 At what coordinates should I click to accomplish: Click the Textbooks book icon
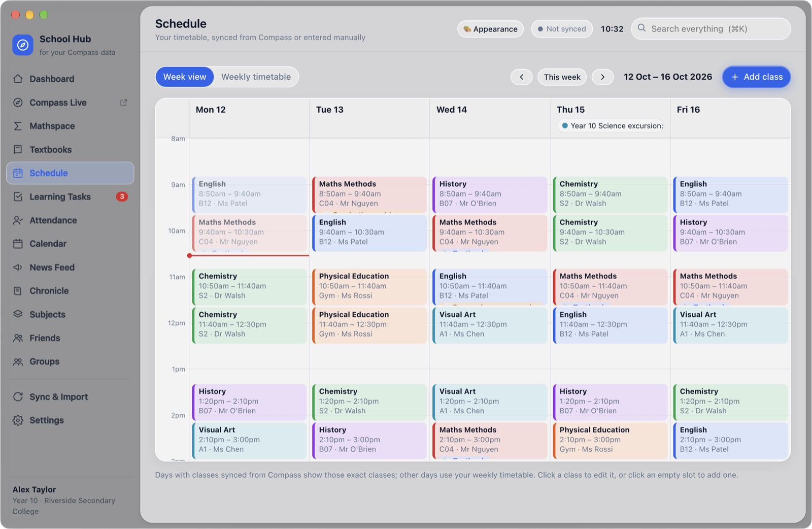[x=18, y=149]
